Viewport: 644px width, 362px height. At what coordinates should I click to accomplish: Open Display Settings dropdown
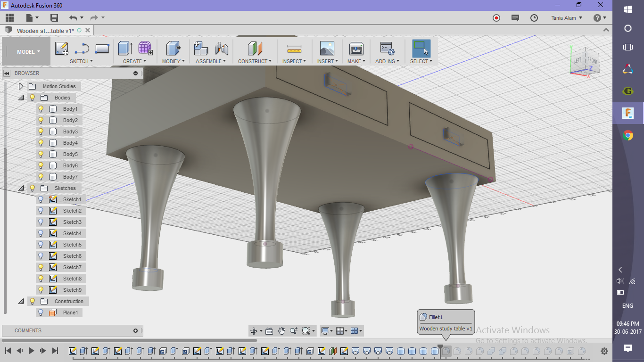pos(327,331)
